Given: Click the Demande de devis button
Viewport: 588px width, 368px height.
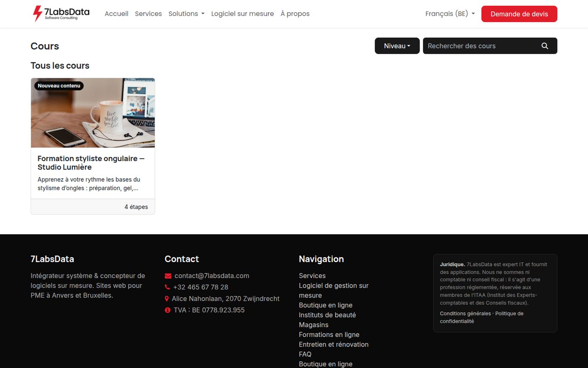Looking at the screenshot, I should [x=519, y=14].
